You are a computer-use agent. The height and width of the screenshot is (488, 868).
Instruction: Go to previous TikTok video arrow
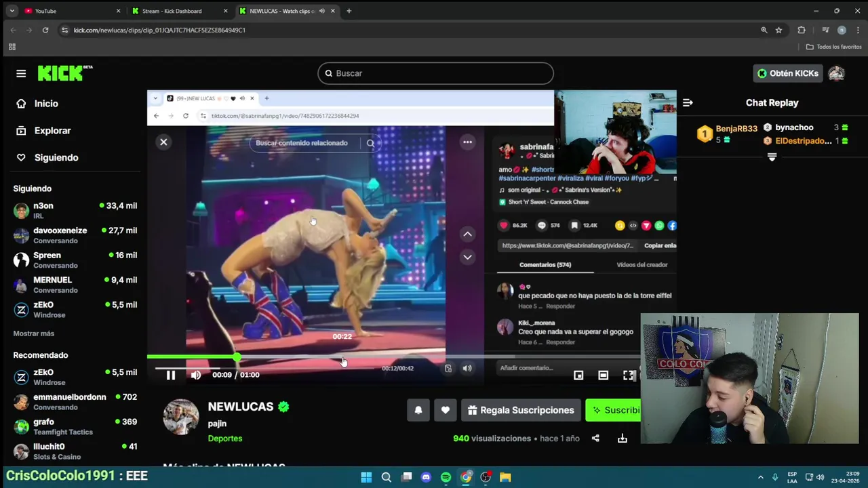467,234
